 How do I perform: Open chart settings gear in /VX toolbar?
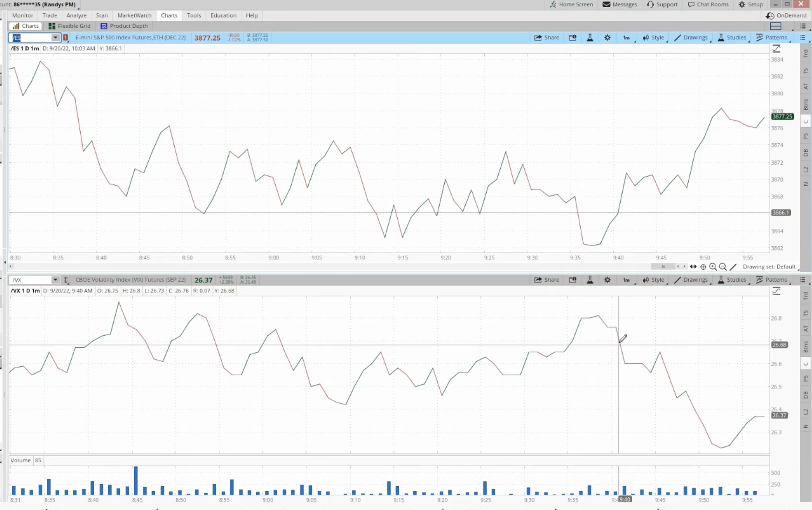click(607, 280)
